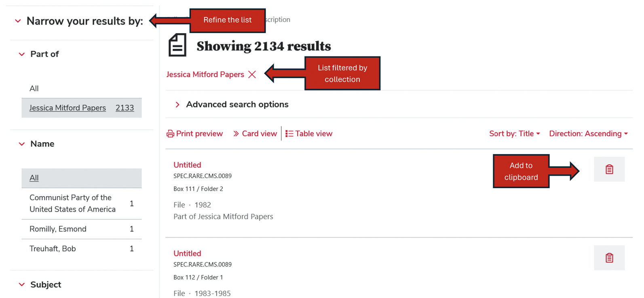Select Jessica Mitford Papers facet with 2133
The height and width of the screenshot is (298, 644).
82,108
